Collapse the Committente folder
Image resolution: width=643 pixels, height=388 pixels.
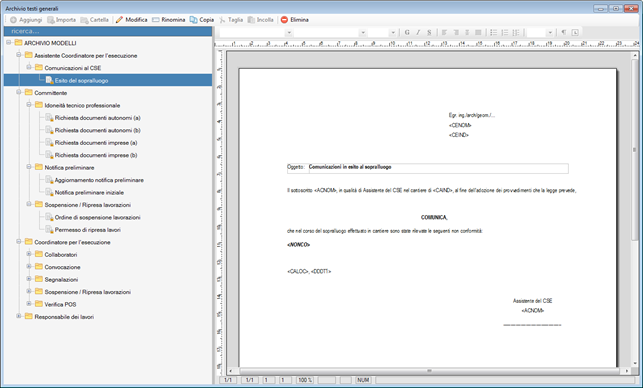pyautogui.click(x=18, y=92)
